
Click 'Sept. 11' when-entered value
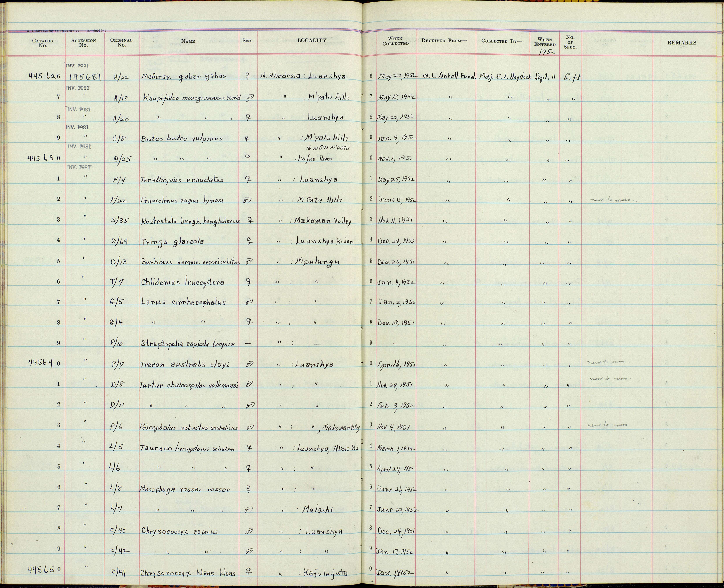[x=545, y=77]
